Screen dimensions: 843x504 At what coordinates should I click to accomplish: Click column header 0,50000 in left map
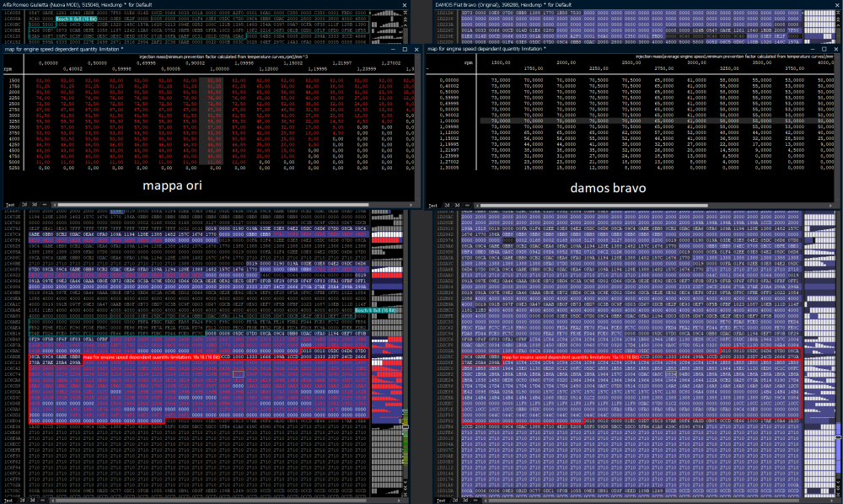(x=97, y=63)
